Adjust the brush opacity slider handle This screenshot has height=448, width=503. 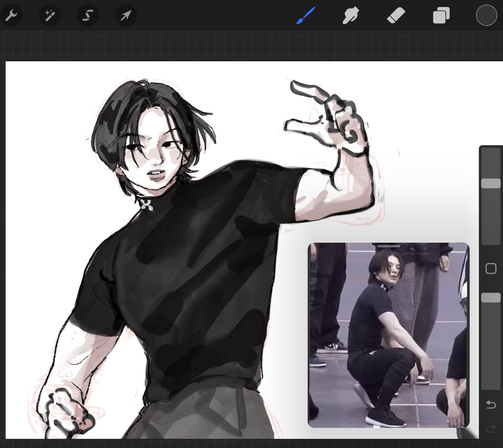coord(491,298)
